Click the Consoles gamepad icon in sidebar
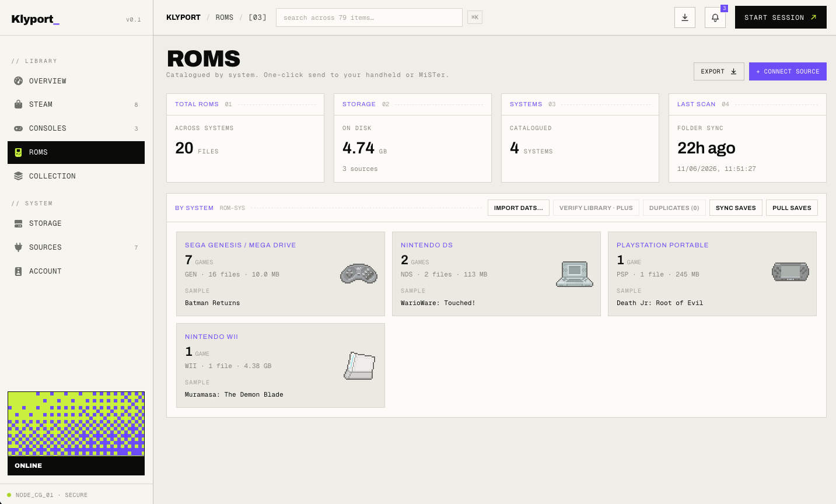The image size is (836, 504). [x=18, y=128]
